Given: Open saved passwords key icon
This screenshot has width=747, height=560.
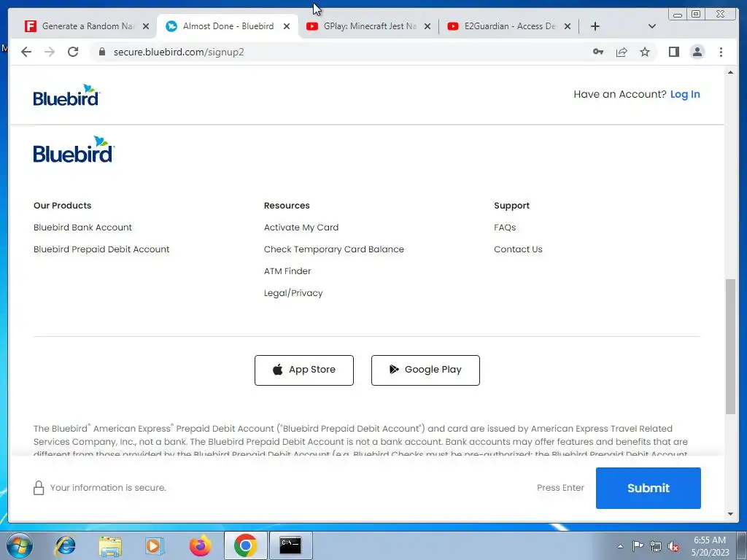Looking at the screenshot, I should click(x=598, y=52).
